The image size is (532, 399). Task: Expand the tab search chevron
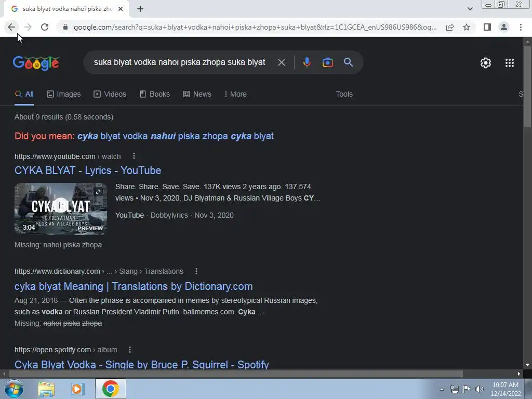point(470,9)
